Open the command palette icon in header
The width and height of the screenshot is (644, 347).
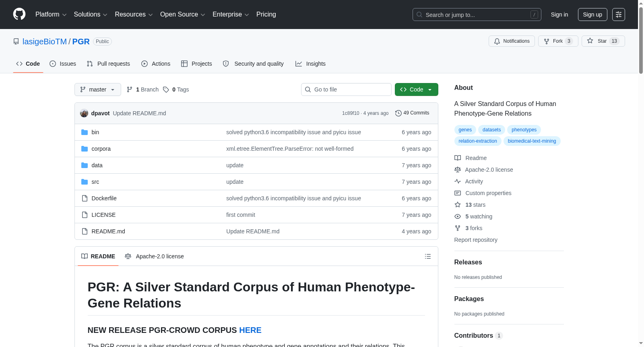point(619,15)
